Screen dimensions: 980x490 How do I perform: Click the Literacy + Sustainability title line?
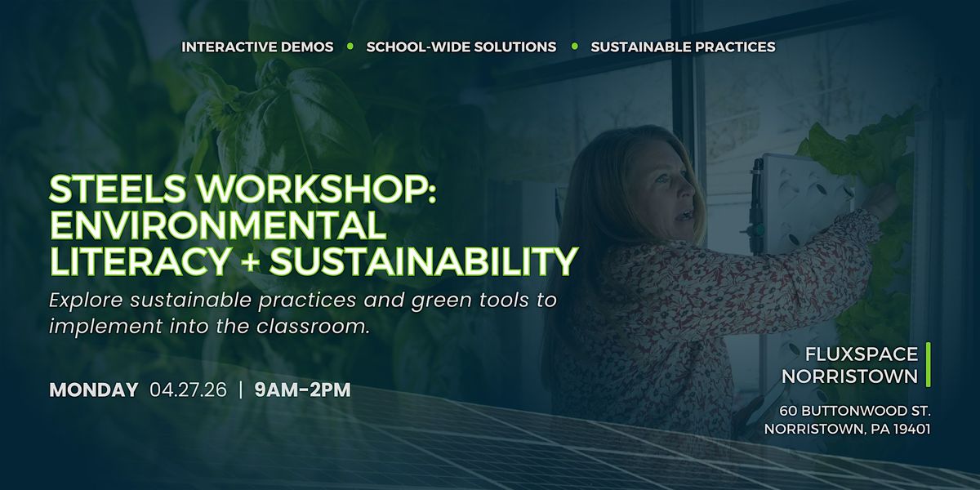pos(314,261)
